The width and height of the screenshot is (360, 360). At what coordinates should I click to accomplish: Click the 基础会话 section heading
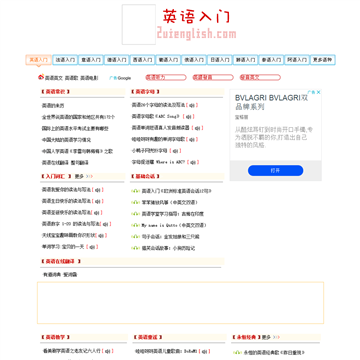(x=145, y=176)
